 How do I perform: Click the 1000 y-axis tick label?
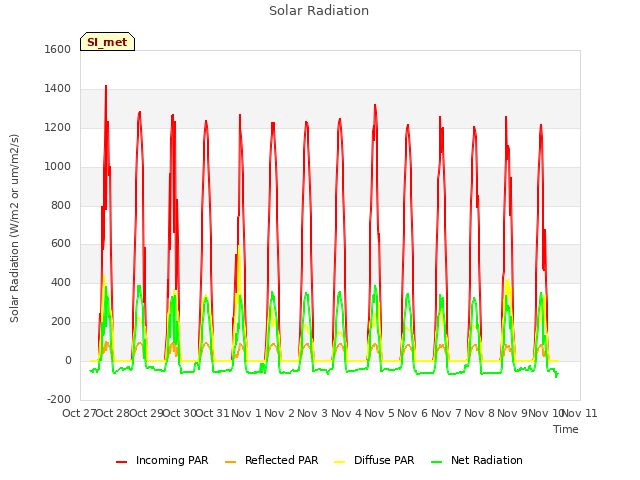58,166
